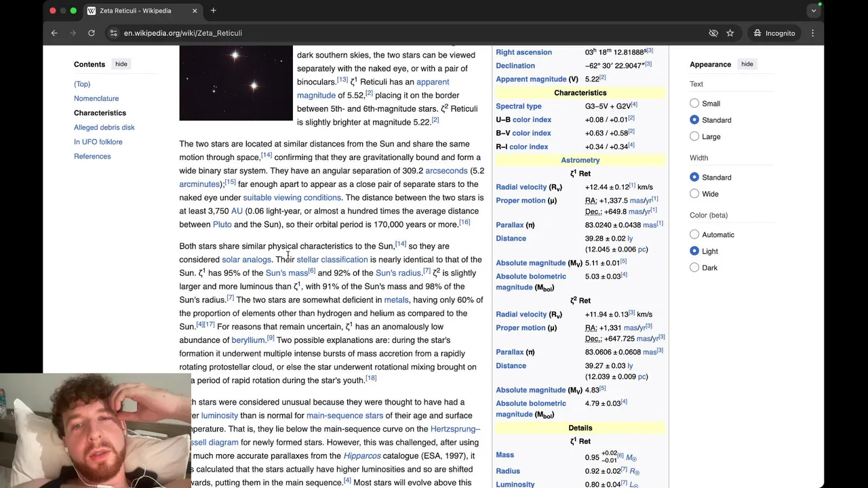Open main-sequence stars link

(344, 415)
